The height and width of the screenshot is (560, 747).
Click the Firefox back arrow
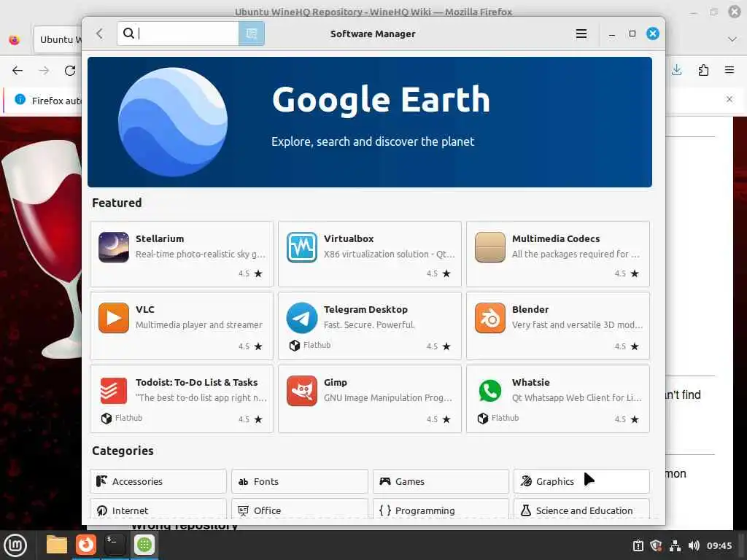point(18,71)
